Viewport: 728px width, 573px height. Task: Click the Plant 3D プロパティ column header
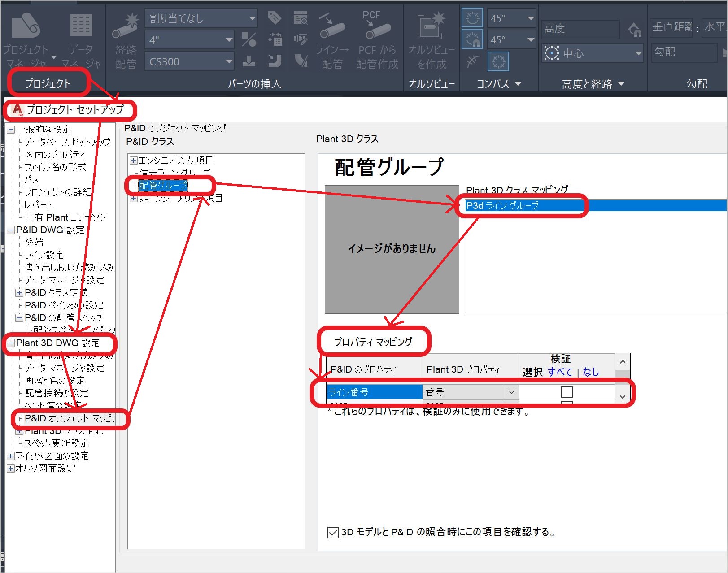click(x=471, y=369)
